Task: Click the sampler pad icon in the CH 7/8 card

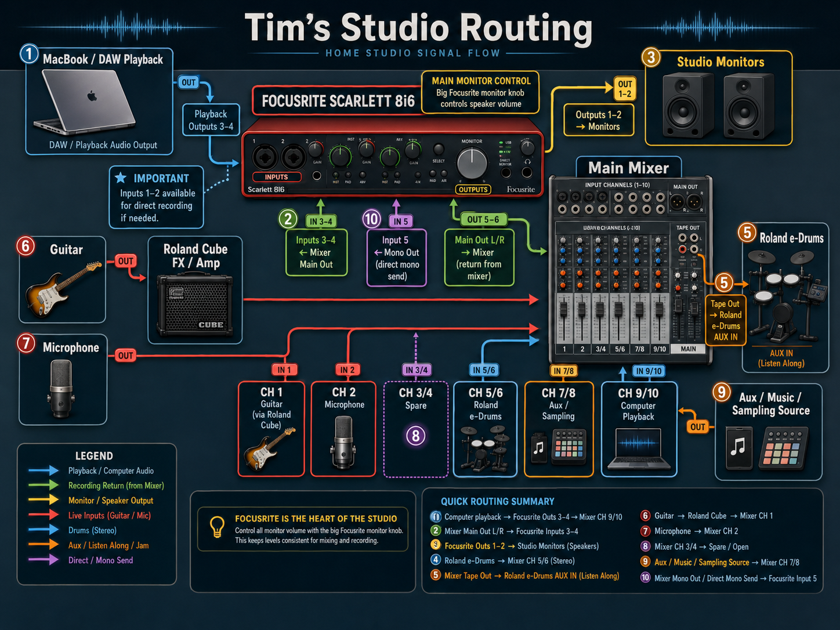Action: [x=569, y=446]
